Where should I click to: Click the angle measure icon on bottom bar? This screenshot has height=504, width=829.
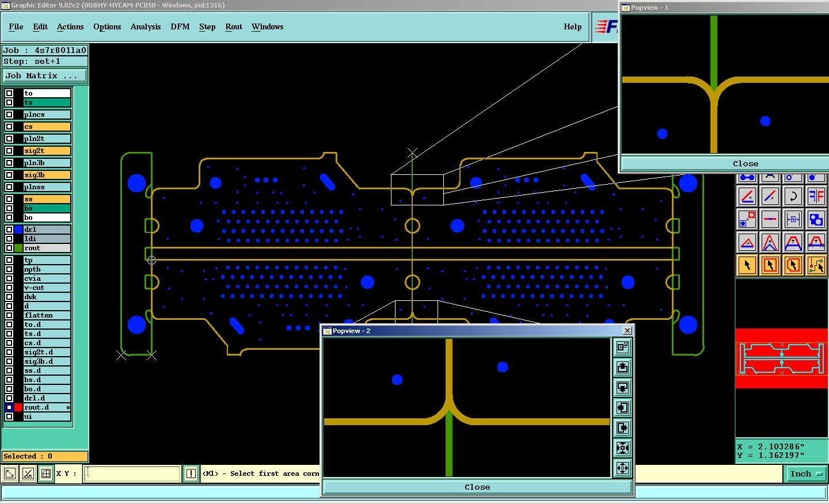(28, 474)
